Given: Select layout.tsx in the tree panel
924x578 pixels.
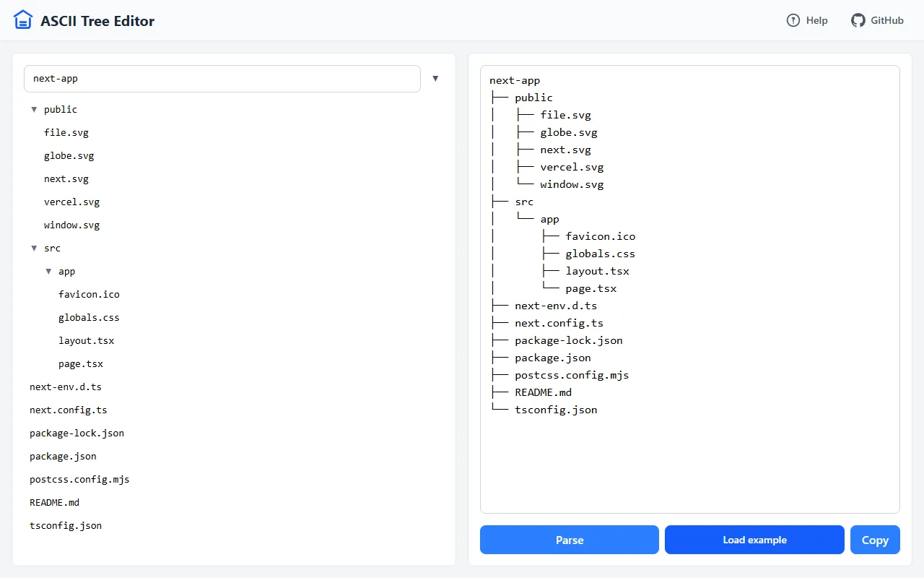Looking at the screenshot, I should pos(87,341).
